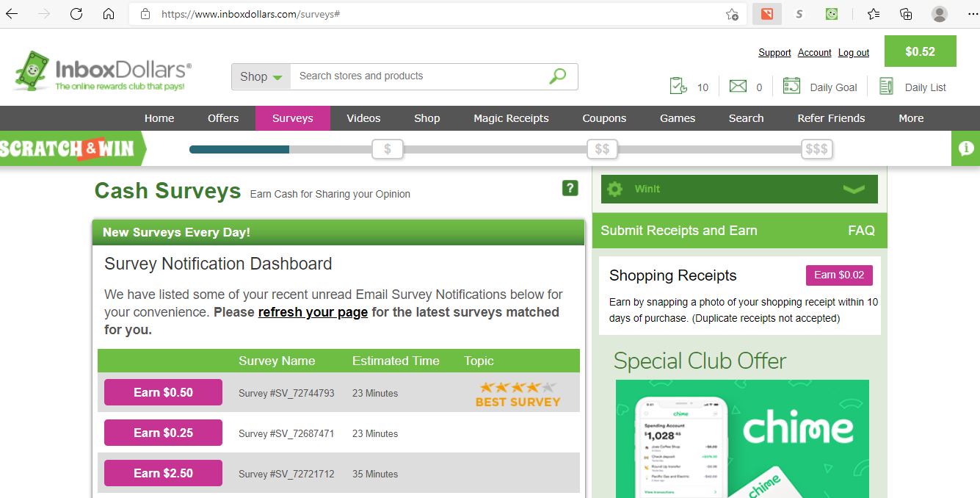Click the red ad-blocker extension icon
The image size is (980, 498).
[766, 13]
